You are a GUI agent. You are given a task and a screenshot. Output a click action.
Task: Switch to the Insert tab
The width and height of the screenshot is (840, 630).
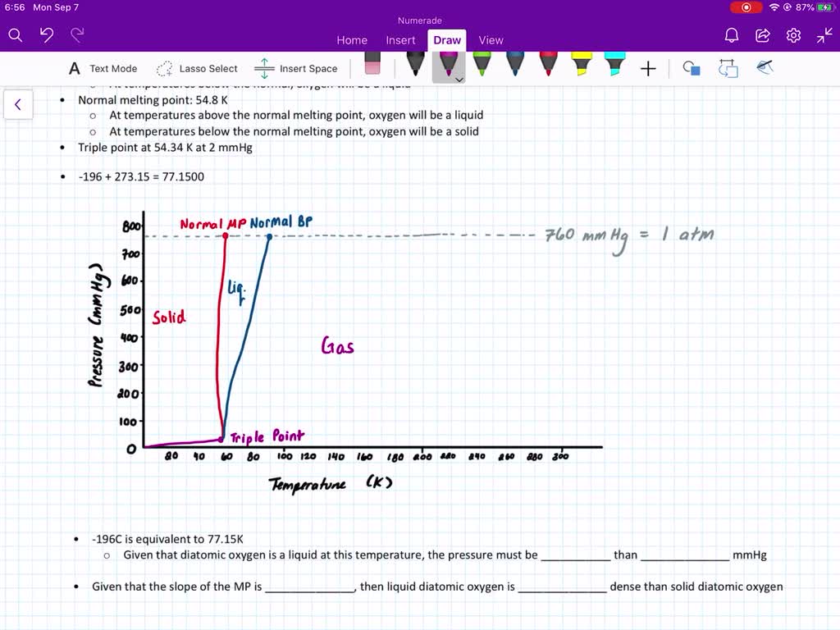400,39
